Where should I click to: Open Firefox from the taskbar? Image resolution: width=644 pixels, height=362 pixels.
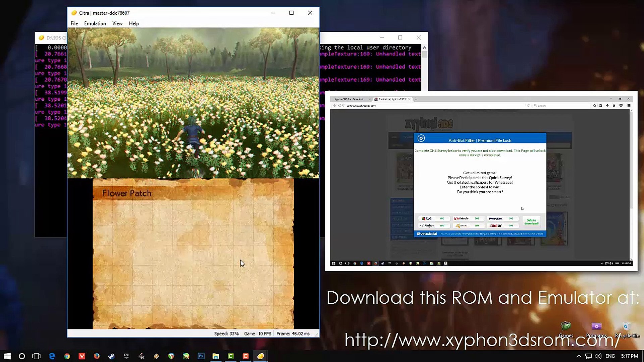[x=97, y=356]
